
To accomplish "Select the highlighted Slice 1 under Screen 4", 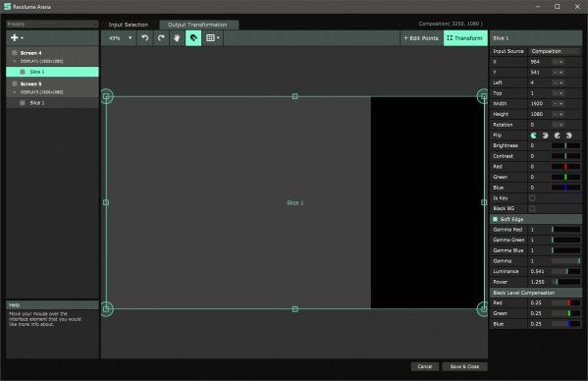I will click(x=52, y=72).
